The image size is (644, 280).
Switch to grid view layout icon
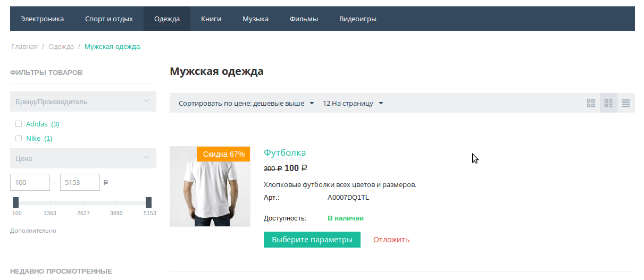point(591,103)
